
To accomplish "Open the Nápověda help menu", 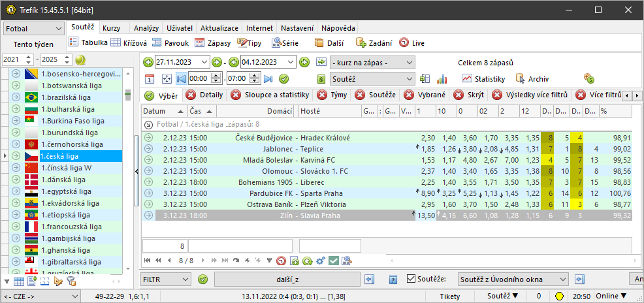I will click(338, 28).
